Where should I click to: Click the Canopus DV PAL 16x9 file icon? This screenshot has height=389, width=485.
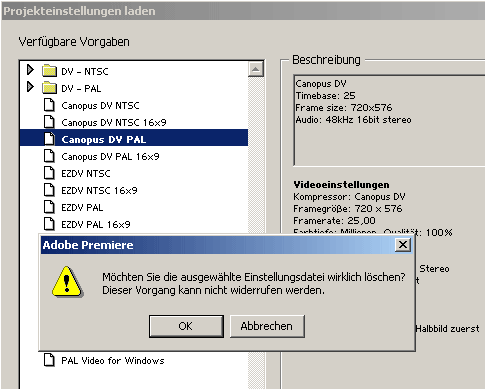coord(49,156)
